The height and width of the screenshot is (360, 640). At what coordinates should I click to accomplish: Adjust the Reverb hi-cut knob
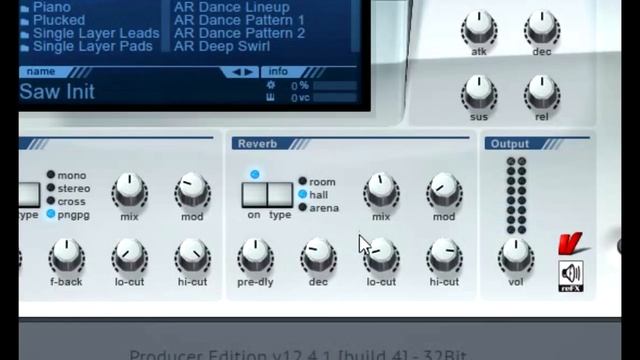(x=444, y=256)
